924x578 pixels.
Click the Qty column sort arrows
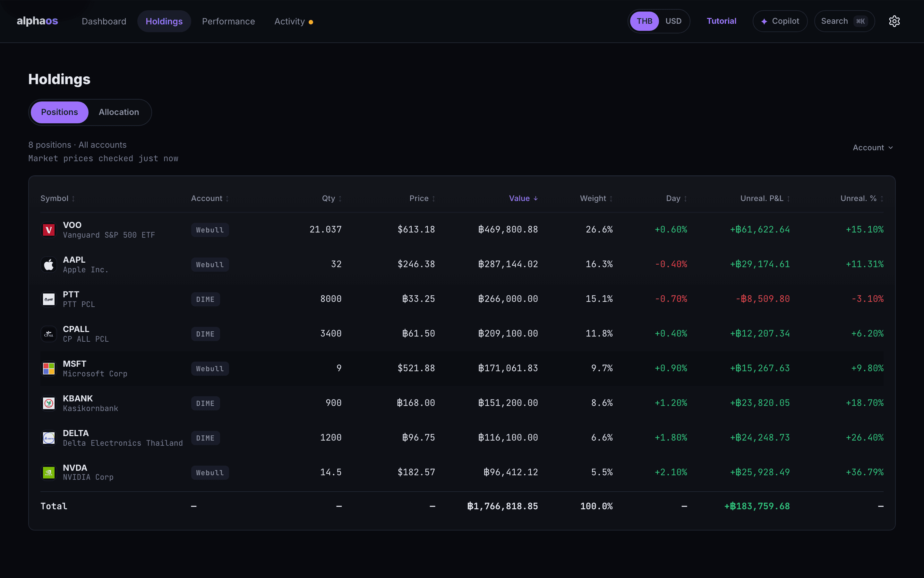(x=340, y=198)
